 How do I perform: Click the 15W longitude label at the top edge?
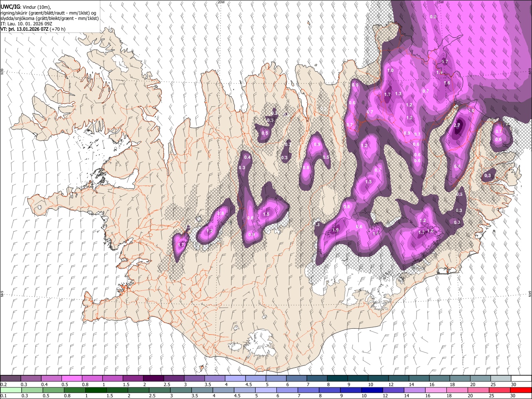click(x=440, y=2)
